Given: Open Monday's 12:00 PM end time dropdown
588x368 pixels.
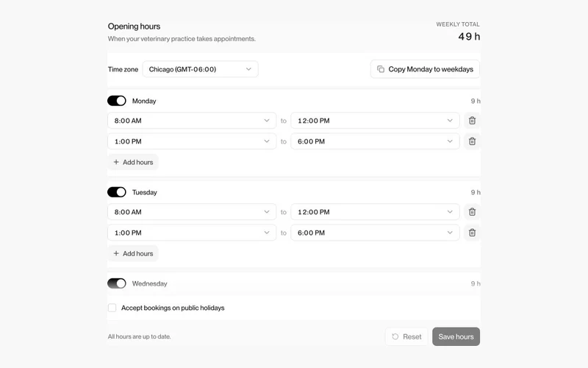Looking at the screenshot, I should point(375,121).
